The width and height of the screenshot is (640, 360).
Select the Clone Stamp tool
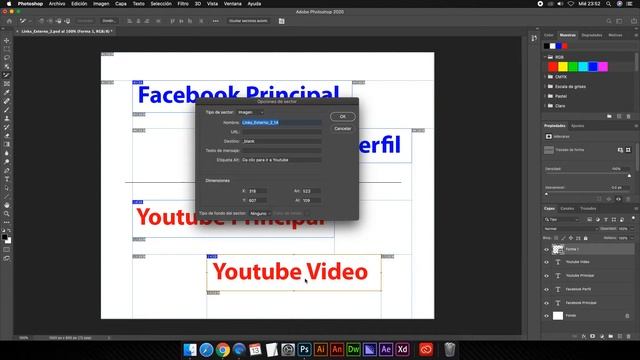tap(7, 118)
